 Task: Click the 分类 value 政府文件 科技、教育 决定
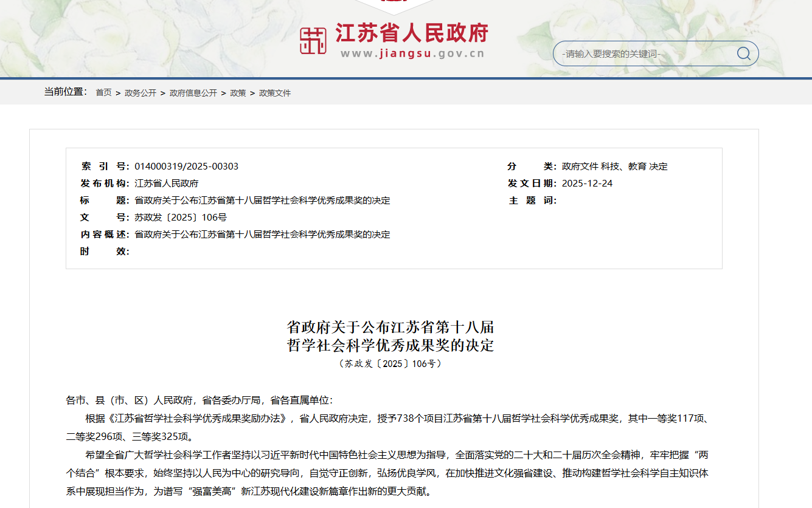pyautogui.click(x=614, y=166)
